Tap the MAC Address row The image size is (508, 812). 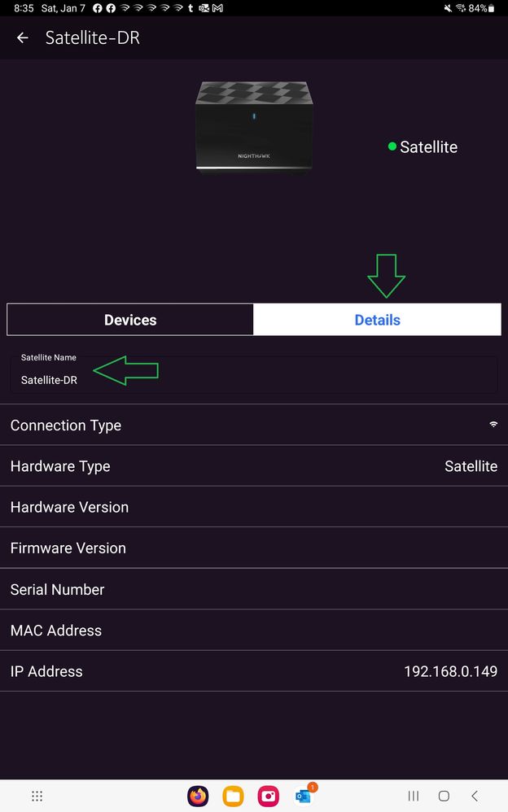(x=253, y=630)
